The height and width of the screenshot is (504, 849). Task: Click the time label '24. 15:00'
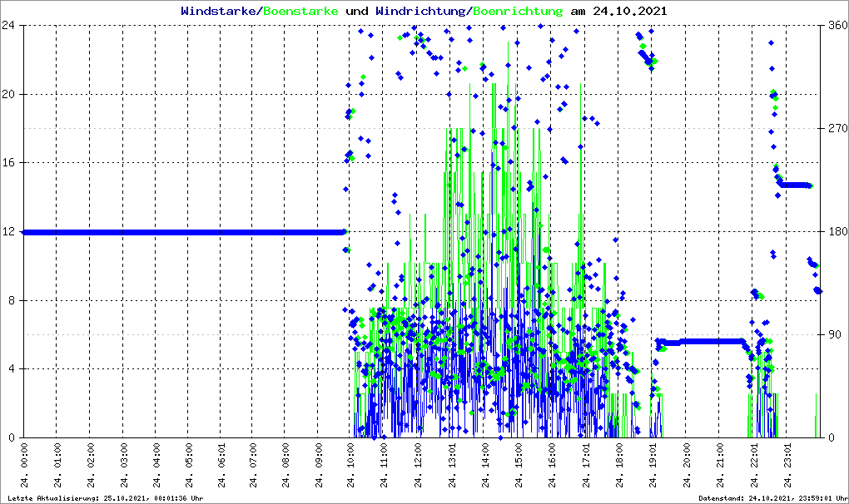pyautogui.click(x=519, y=466)
